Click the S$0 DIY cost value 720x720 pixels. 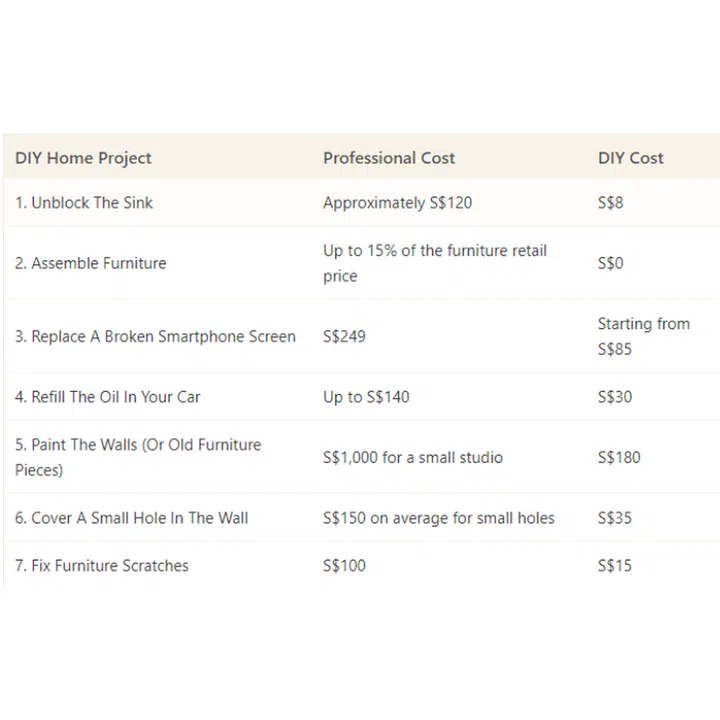[610, 263]
